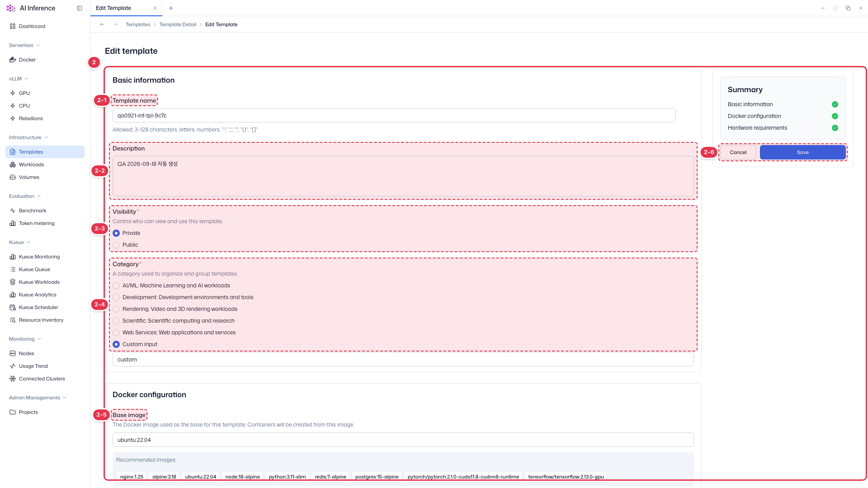Click the Token metering chart icon
868x488 pixels.
click(13, 223)
